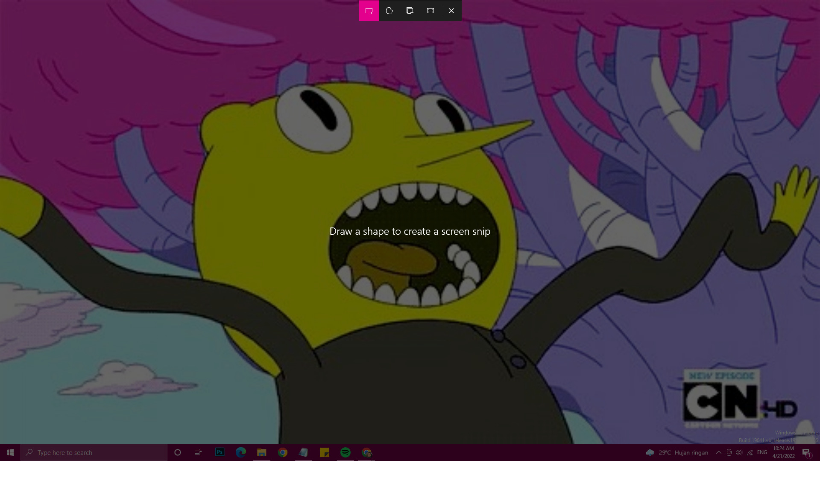The image size is (820, 504).
Task: Expand the hidden system tray icons
Action: [719, 452]
